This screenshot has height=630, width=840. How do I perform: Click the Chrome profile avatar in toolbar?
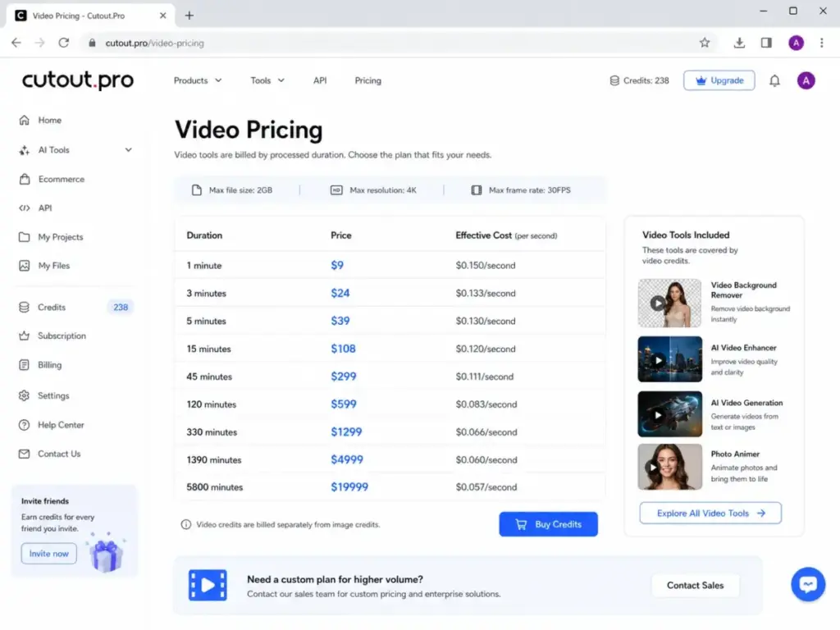click(x=796, y=43)
